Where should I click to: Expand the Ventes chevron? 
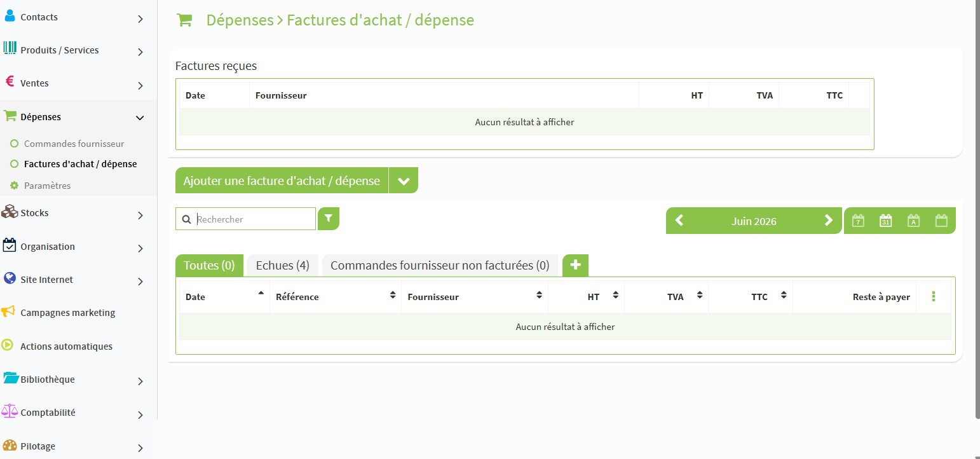140,85
